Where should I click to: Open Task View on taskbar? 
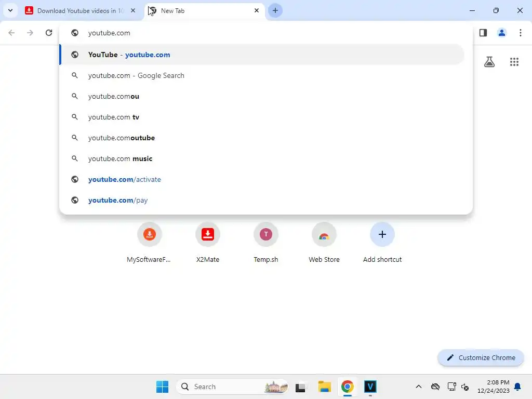(300, 387)
